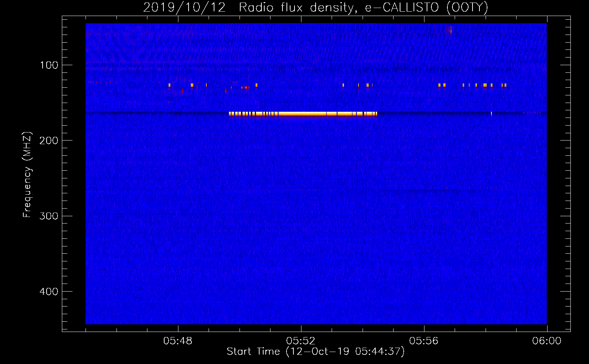The image size is (589, 364).
Task: Click the 300 frequency tick label
Action: pos(49,216)
